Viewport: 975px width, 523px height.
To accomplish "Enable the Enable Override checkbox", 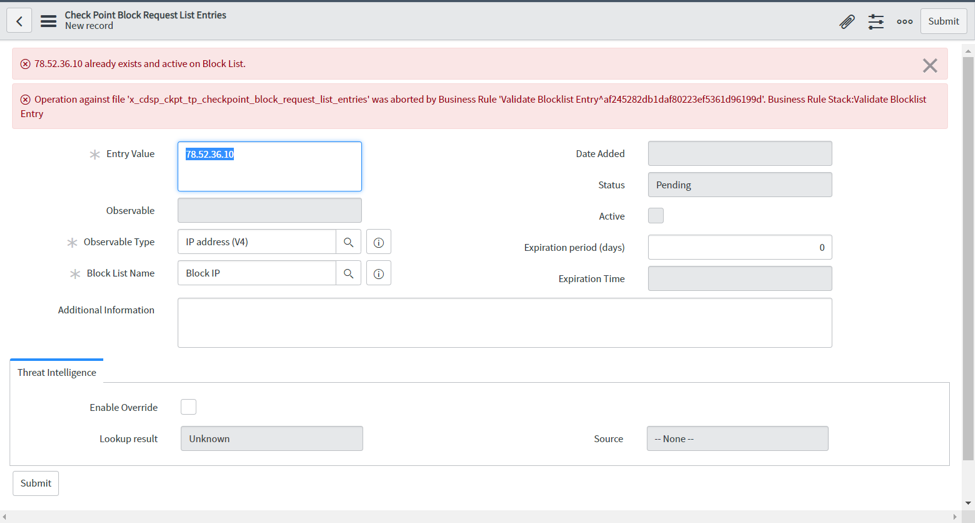I will pyautogui.click(x=188, y=407).
